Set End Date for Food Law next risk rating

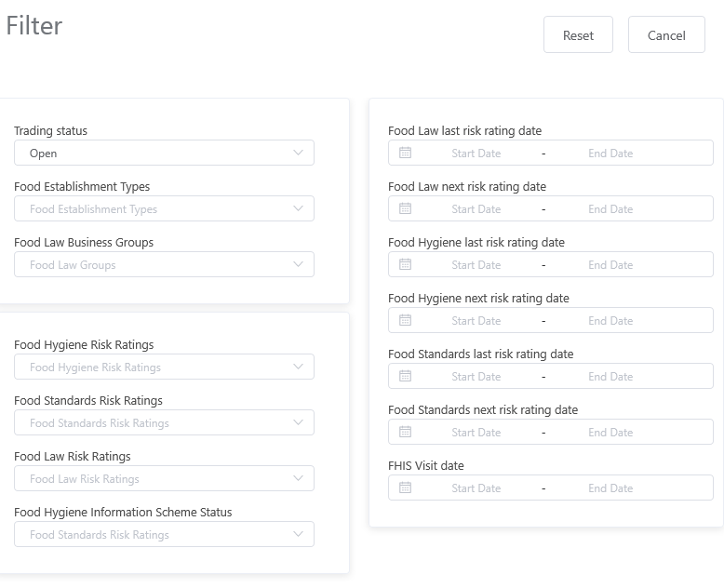[610, 209]
